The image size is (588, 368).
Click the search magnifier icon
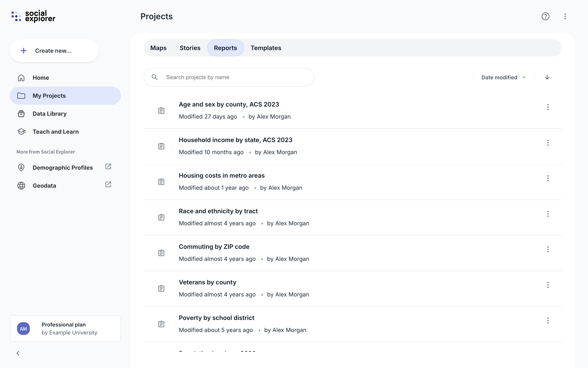pyautogui.click(x=155, y=77)
